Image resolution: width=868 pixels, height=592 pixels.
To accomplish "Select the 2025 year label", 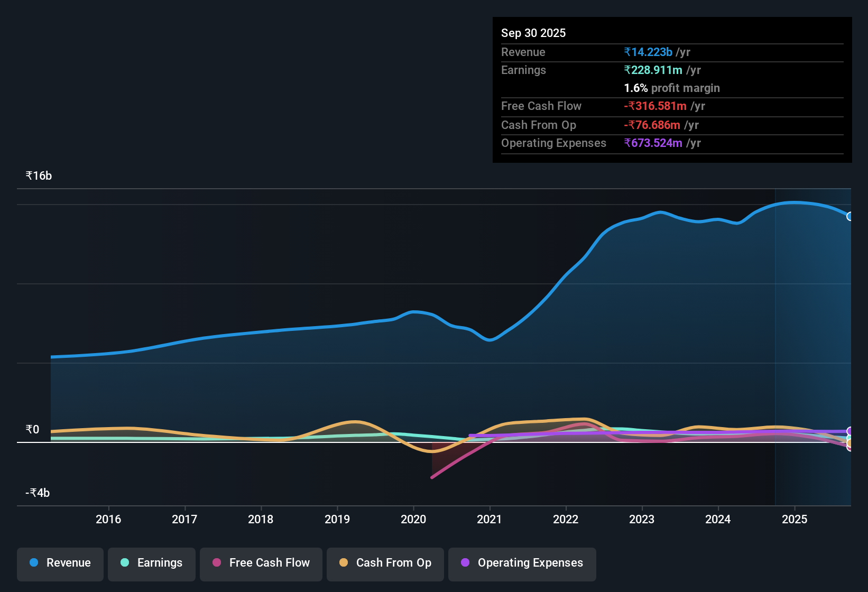I will pos(795,520).
